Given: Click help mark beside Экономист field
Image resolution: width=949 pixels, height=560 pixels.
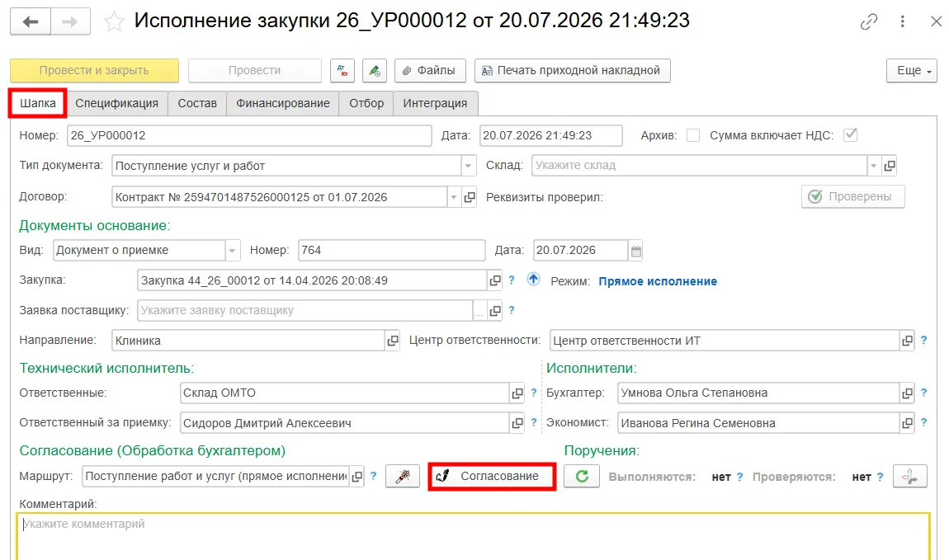Looking at the screenshot, I should click(x=923, y=423).
